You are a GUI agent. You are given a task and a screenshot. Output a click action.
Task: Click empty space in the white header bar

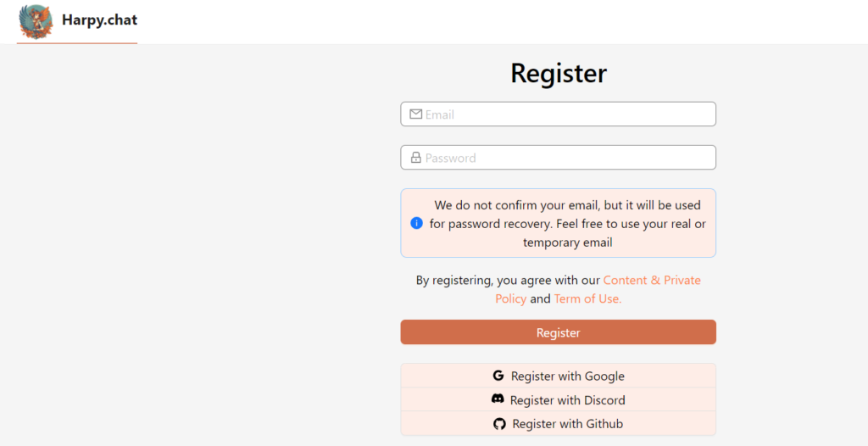[509, 21]
